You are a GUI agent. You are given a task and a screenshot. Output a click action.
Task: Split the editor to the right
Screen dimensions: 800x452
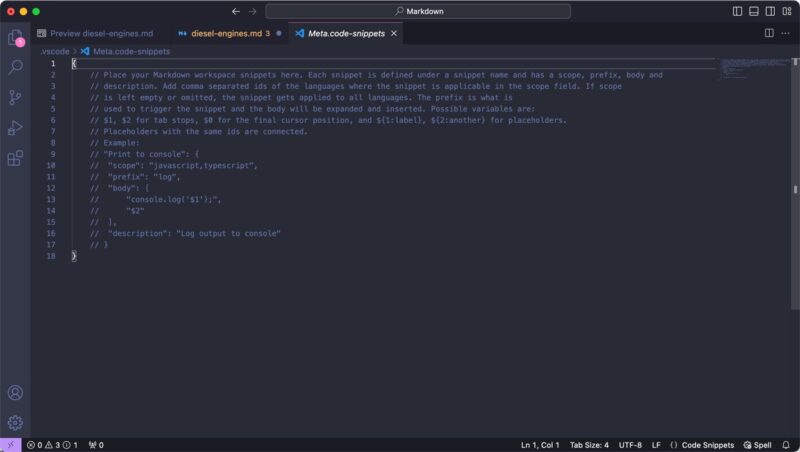coord(769,33)
